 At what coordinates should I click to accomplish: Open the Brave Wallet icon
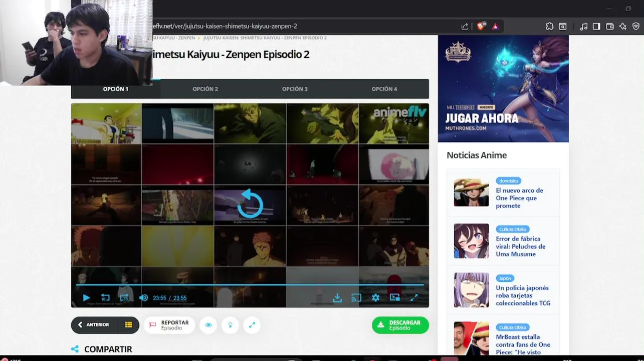point(610,26)
